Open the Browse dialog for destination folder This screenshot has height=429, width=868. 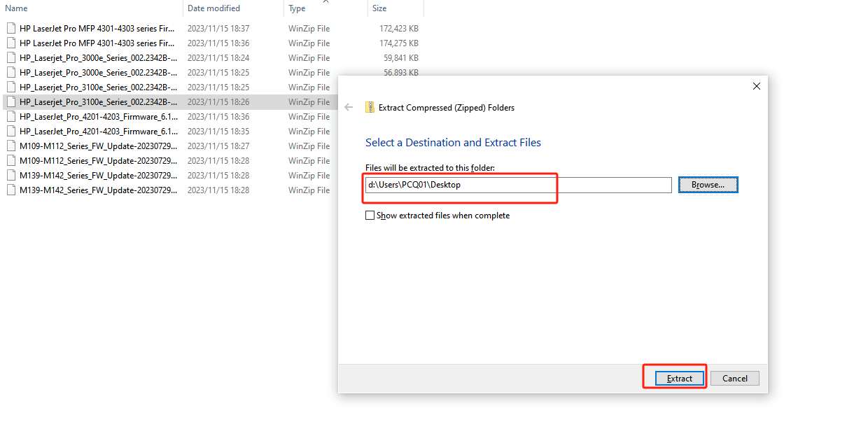[x=708, y=184]
